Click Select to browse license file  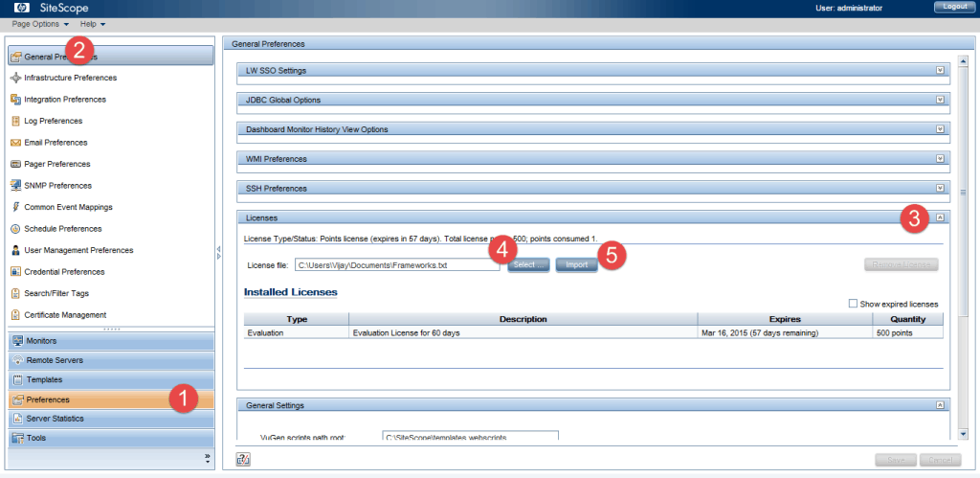tap(528, 265)
